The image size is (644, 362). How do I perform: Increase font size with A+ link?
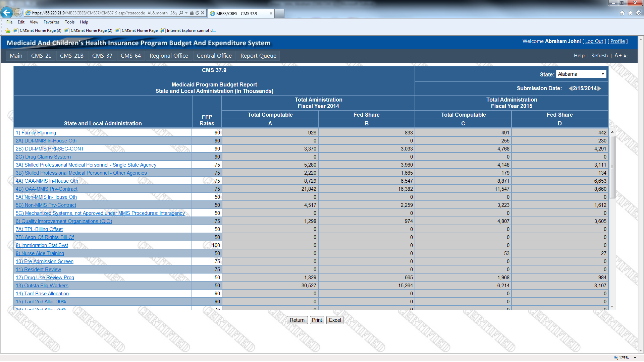(x=618, y=56)
